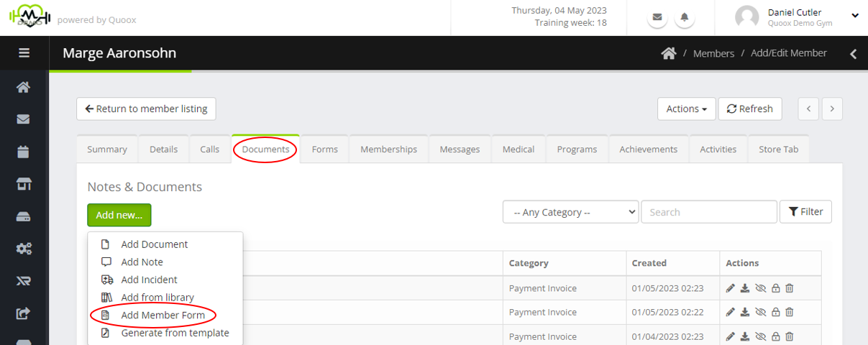Open the envelope icon in left sidebar

(x=24, y=119)
